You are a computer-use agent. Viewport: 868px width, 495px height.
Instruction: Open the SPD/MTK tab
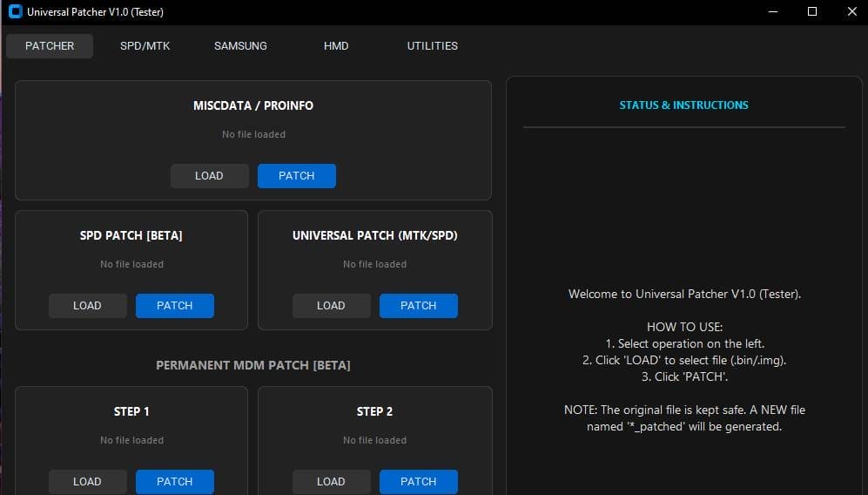tap(145, 46)
